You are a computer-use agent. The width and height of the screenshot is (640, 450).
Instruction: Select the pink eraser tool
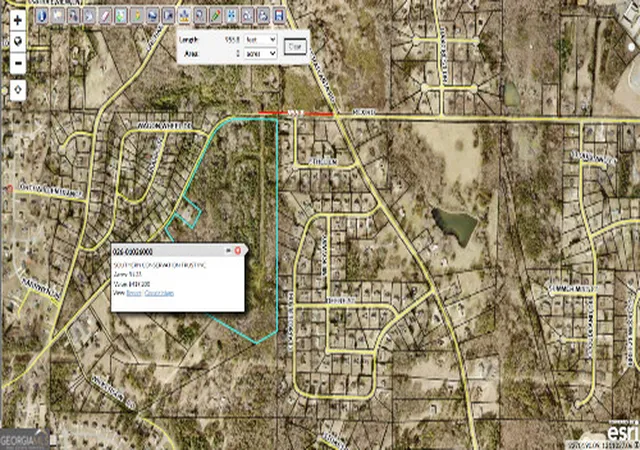[105, 16]
